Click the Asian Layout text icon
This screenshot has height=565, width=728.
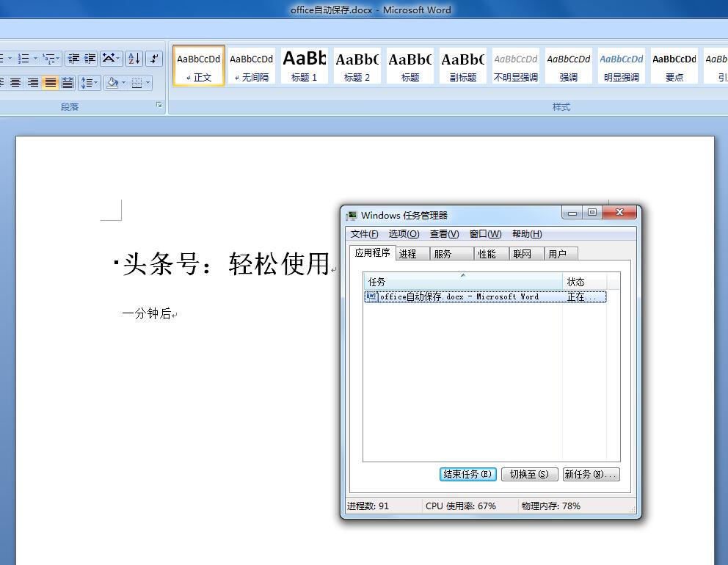[109, 59]
